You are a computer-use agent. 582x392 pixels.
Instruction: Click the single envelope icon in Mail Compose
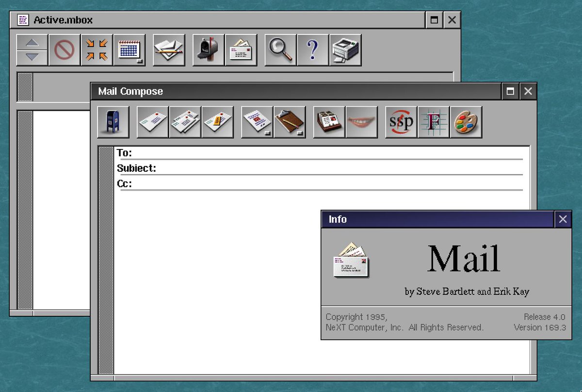(x=153, y=122)
